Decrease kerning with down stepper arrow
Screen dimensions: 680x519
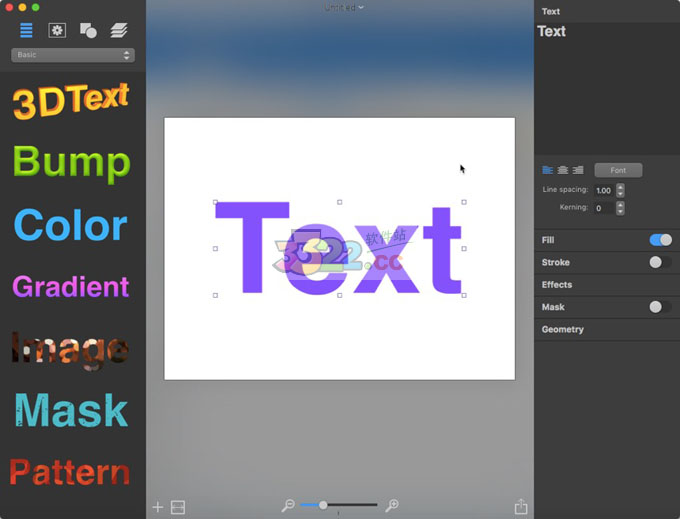(620, 212)
